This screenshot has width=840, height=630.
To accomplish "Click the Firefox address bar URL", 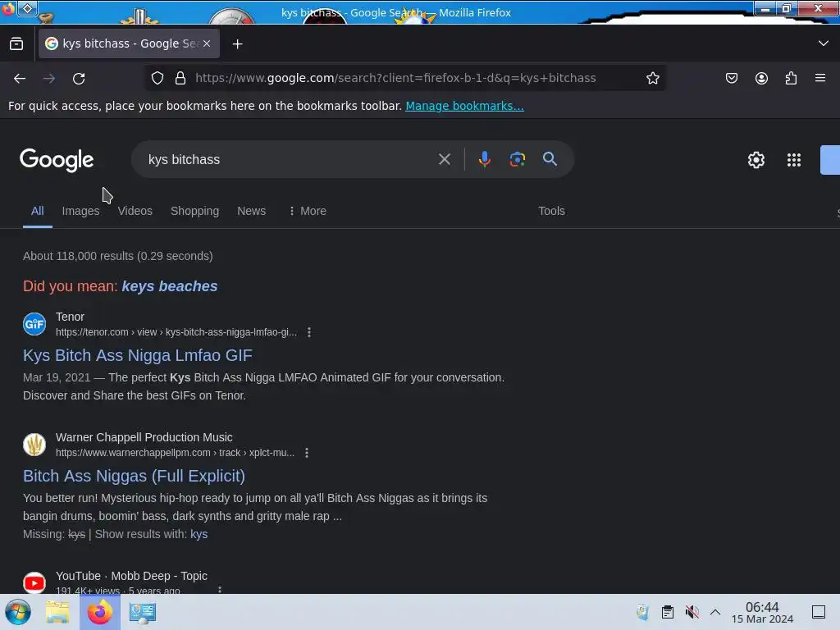I will (395, 78).
